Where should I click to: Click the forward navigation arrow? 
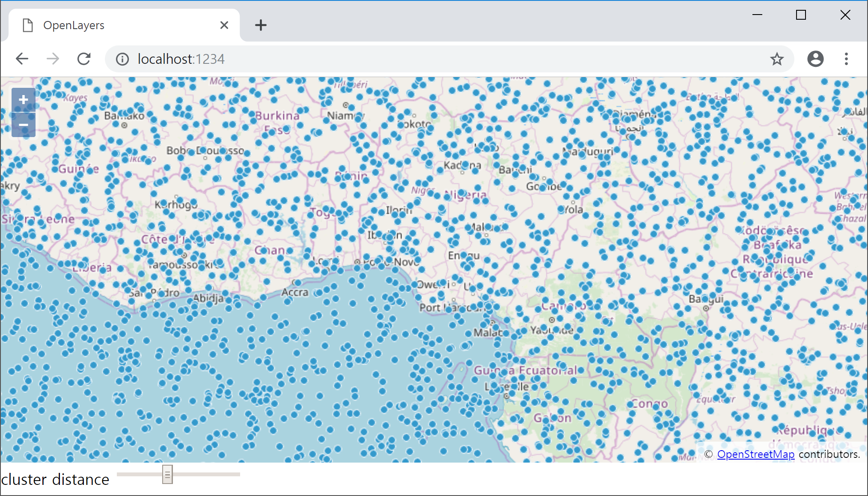click(x=53, y=59)
